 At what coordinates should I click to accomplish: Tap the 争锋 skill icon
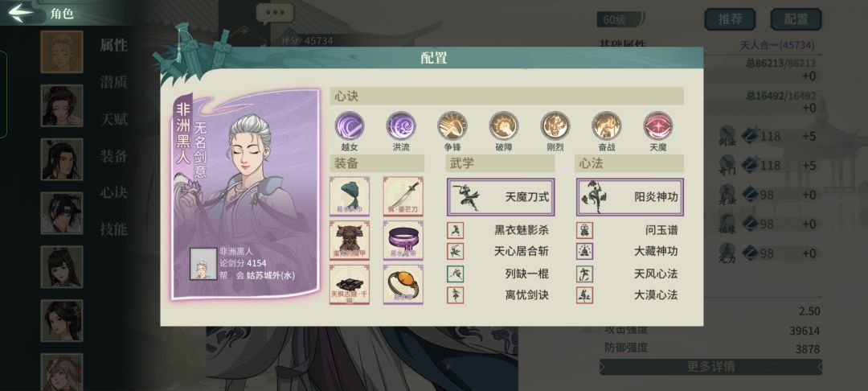coord(452,126)
